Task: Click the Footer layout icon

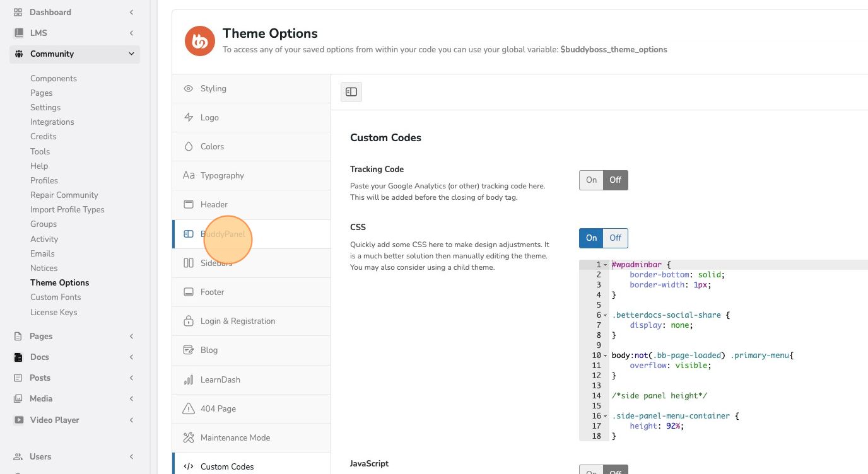Action: click(x=188, y=292)
